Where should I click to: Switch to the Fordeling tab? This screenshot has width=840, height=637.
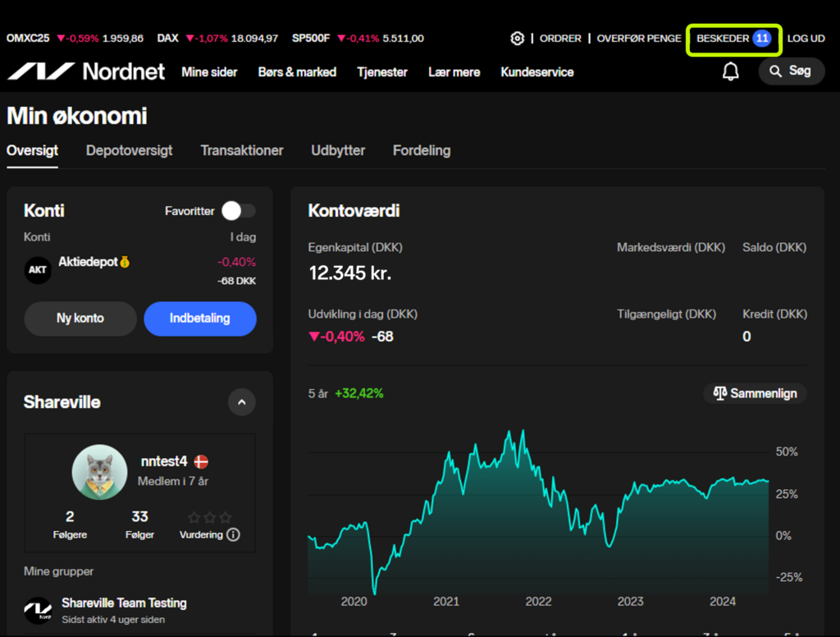pos(422,151)
